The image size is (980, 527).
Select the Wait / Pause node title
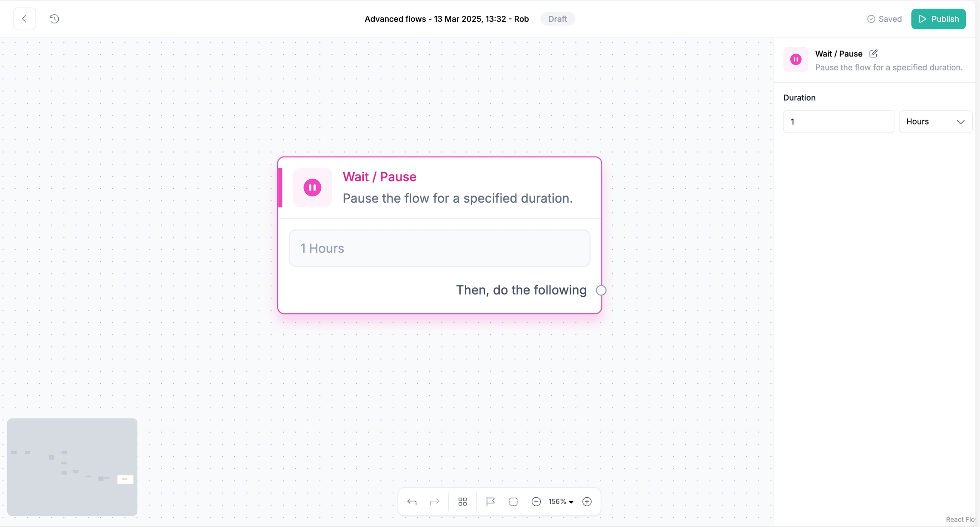click(379, 177)
